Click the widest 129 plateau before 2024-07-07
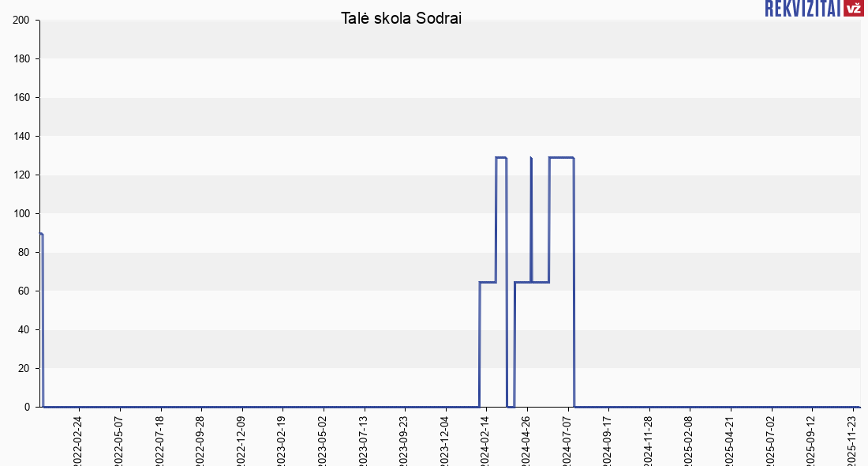This screenshot has height=466, width=868. (x=561, y=158)
